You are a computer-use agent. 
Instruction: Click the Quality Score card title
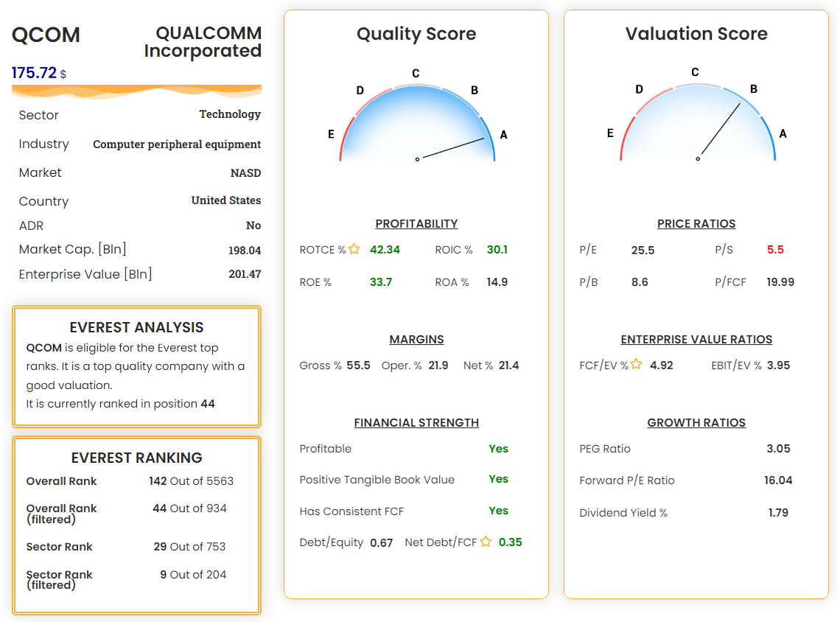(x=416, y=34)
